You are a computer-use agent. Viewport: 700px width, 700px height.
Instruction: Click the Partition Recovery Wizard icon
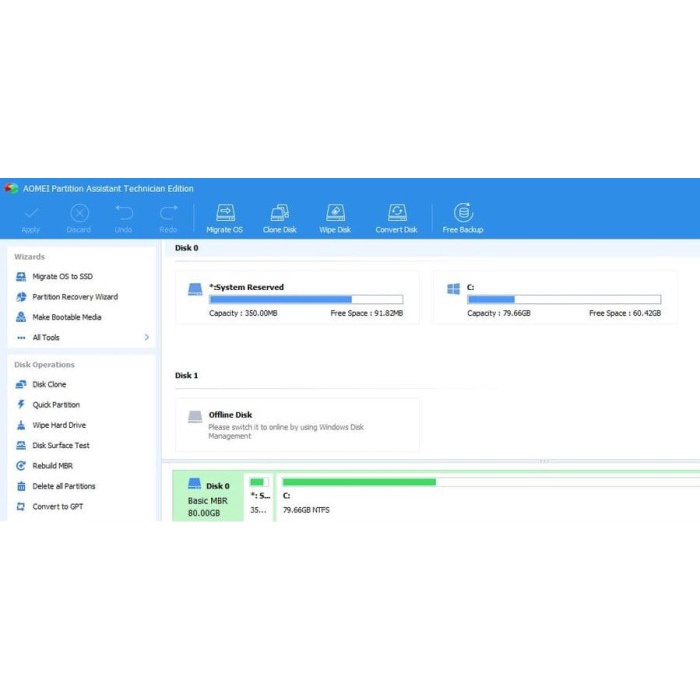pos(21,297)
